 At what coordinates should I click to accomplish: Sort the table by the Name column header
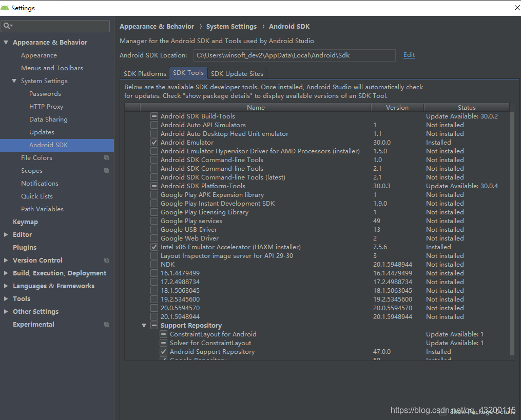point(256,107)
